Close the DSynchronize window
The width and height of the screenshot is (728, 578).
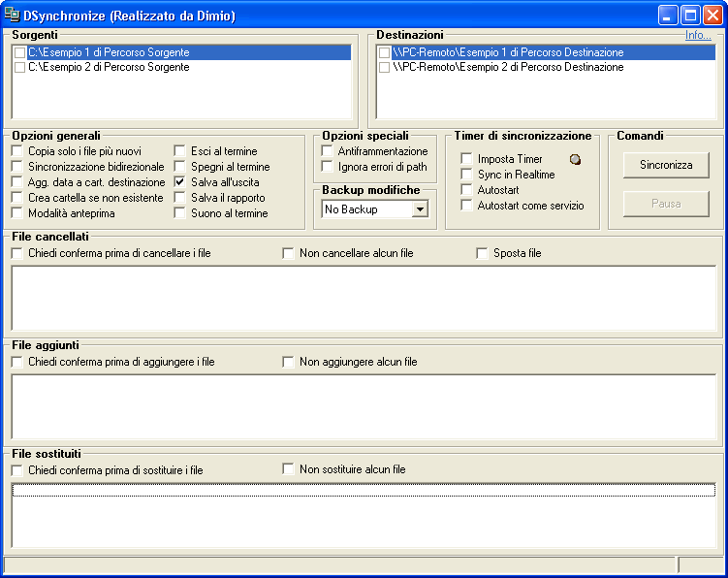[x=712, y=16]
